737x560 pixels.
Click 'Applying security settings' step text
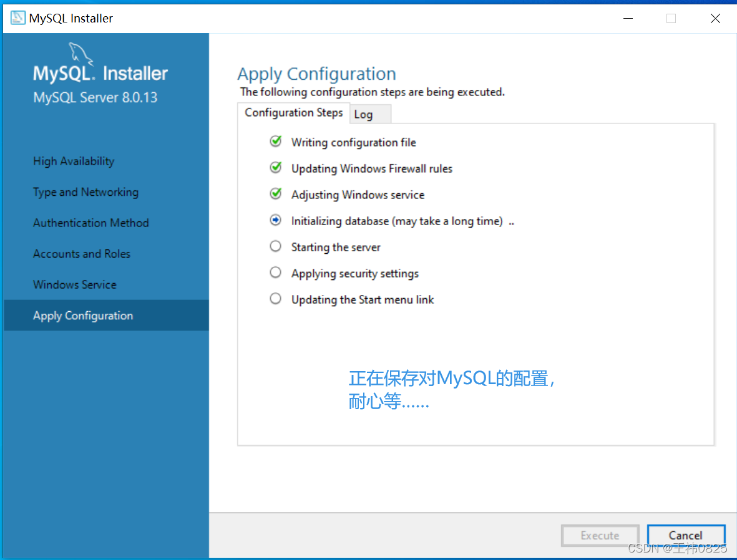pyautogui.click(x=355, y=273)
